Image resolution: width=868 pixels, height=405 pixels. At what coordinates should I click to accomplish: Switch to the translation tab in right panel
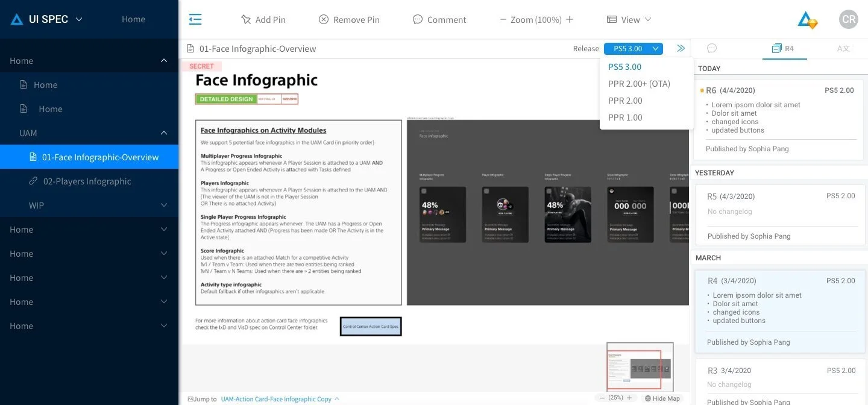tap(843, 48)
